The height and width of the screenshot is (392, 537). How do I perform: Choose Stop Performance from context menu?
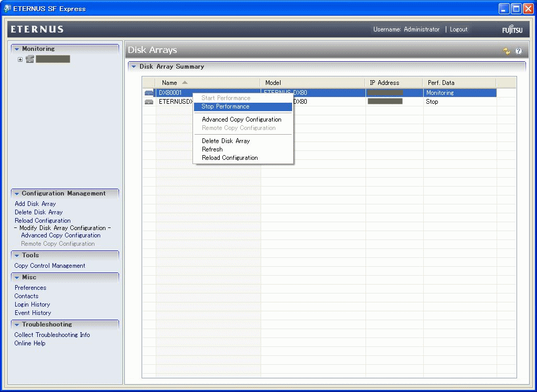(243, 106)
